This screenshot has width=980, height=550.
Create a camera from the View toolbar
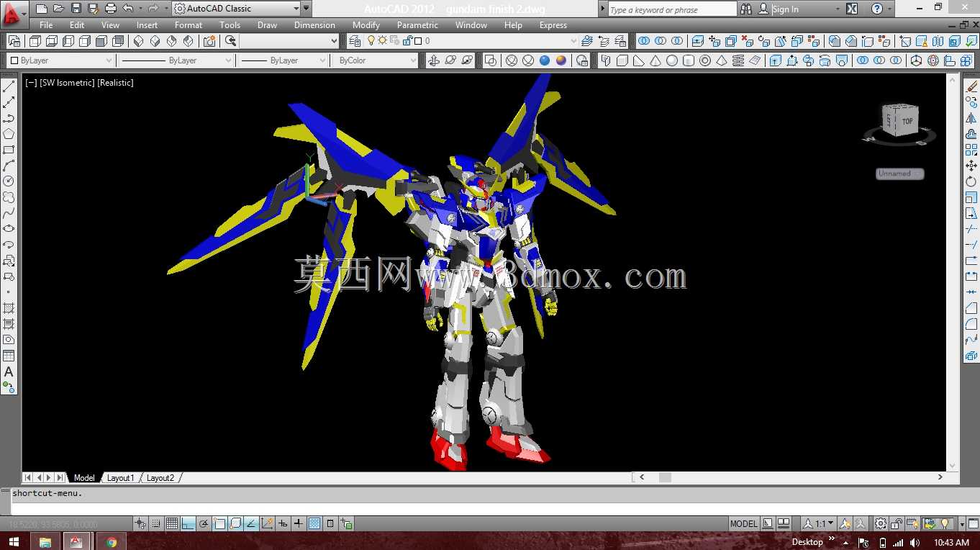[x=209, y=41]
